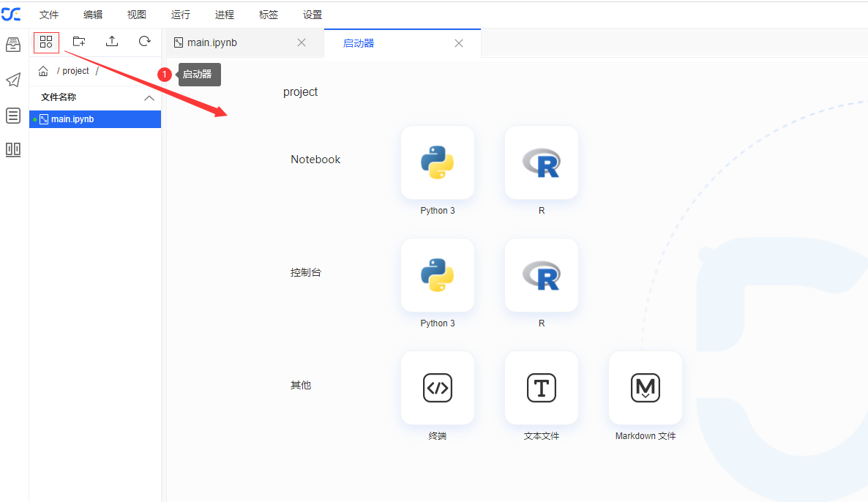Screen dimensions: 868x502
Task: Select main.ipynb in file list
Action: [x=95, y=119]
